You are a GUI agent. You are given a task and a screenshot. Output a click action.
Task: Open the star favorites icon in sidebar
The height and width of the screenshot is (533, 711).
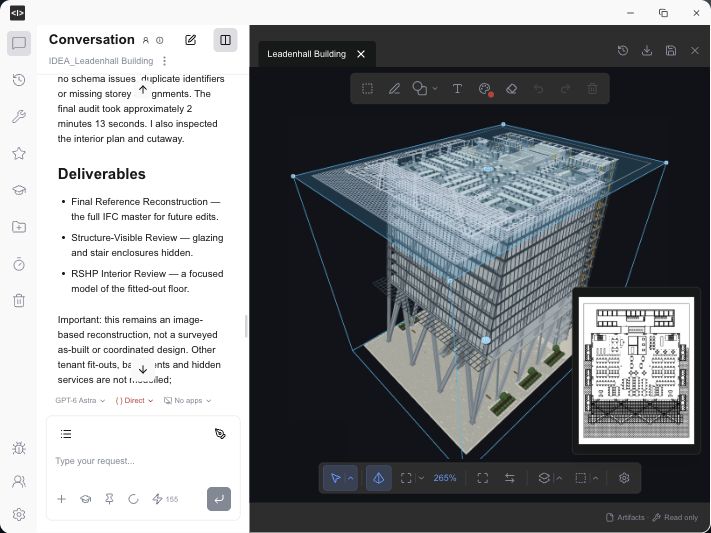[19, 153]
